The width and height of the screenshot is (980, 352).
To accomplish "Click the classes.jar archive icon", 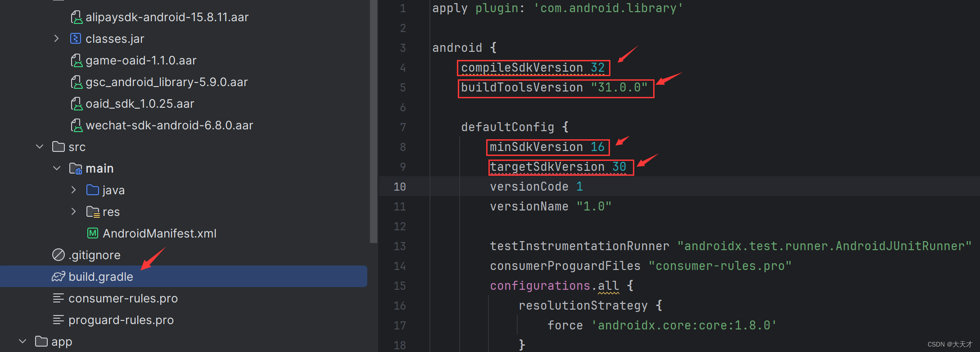I will [x=76, y=39].
